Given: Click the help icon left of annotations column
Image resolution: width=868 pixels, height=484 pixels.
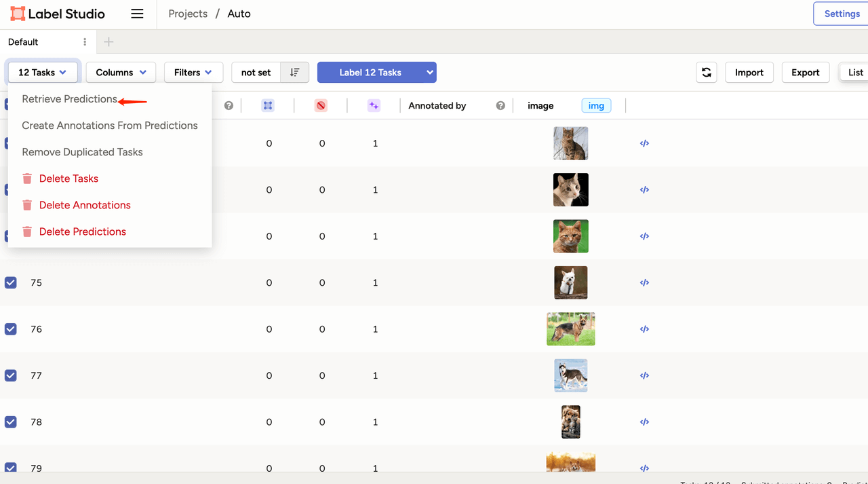Looking at the screenshot, I should click(229, 106).
